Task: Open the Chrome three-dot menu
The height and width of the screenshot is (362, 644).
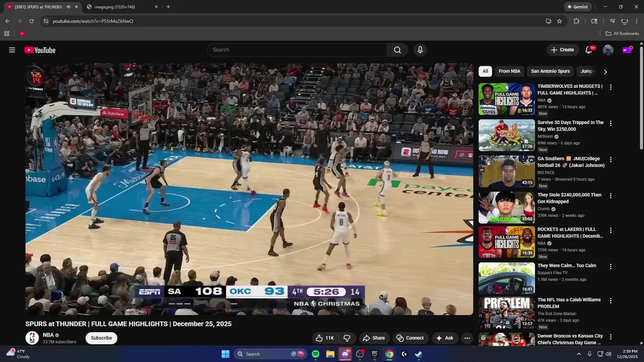Action: pyautogui.click(x=636, y=21)
